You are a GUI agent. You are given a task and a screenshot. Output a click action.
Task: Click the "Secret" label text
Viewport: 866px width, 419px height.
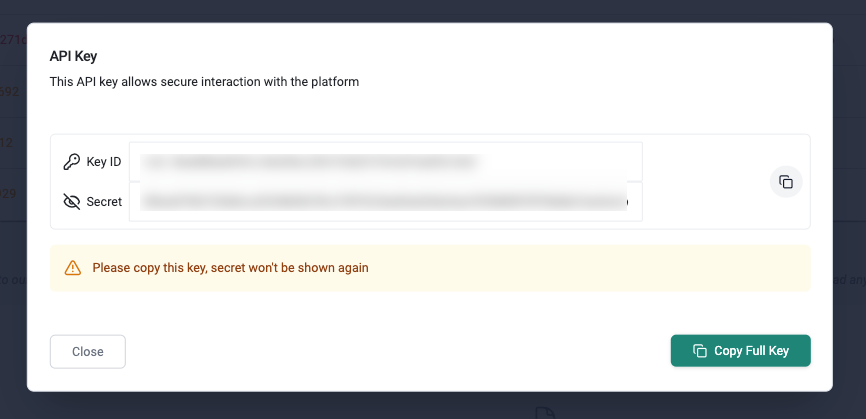[x=104, y=202]
